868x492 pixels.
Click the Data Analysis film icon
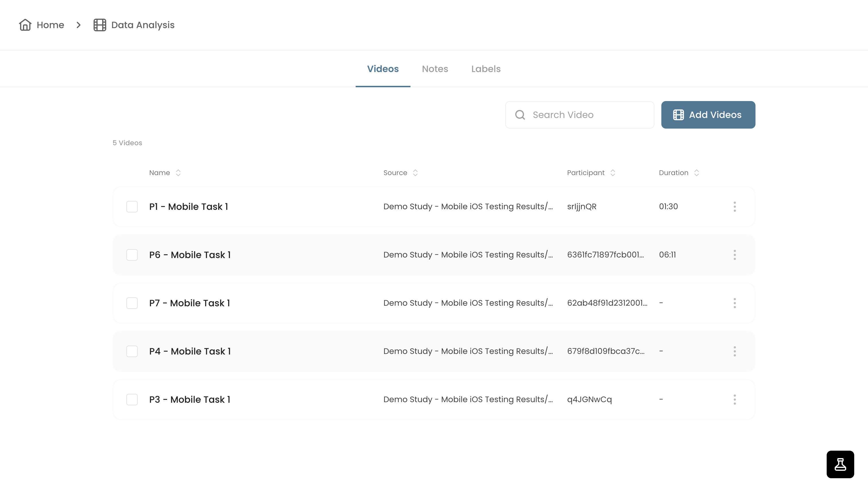100,25
